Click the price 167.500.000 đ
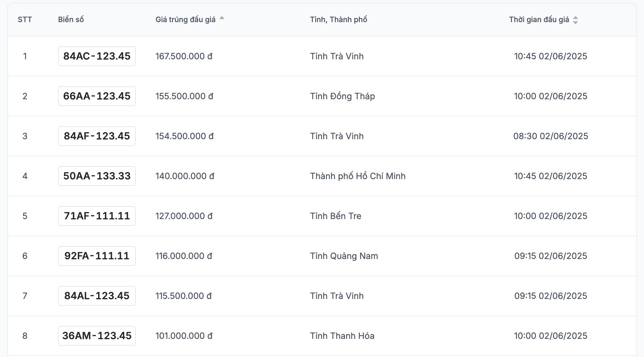Viewport: 644px width, 357px height. coord(184,56)
